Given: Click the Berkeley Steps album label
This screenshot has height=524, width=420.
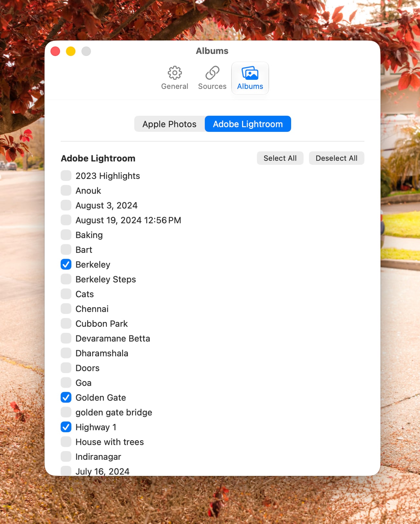Looking at the screenshot, I should coord(106,279).
